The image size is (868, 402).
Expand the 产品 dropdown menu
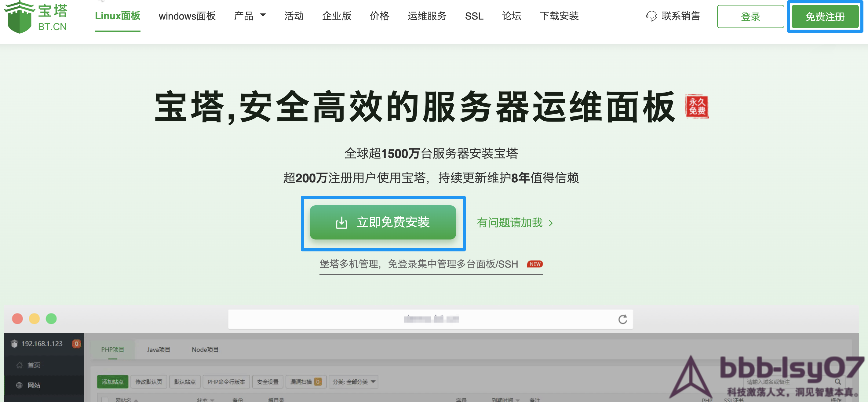(250, 16)
